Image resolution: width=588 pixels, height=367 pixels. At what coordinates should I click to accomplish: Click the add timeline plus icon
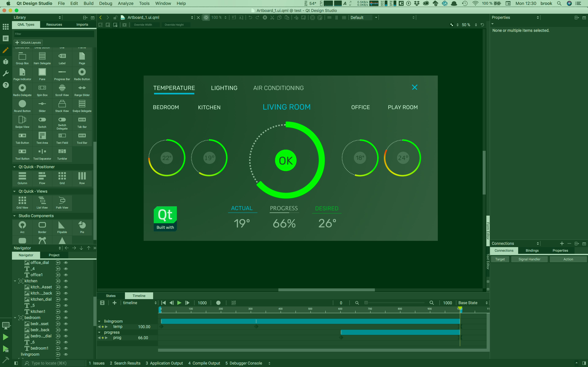114,303
